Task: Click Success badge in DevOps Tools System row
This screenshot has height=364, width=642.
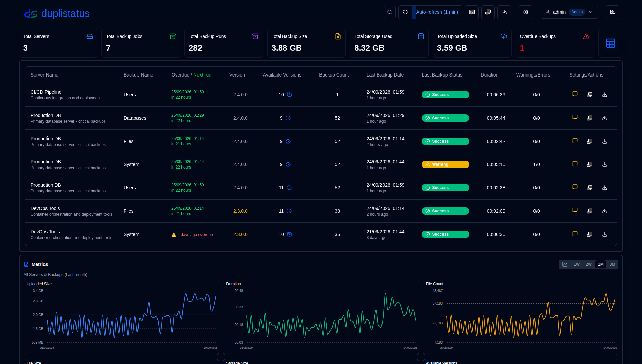Action: click(446, 234)
